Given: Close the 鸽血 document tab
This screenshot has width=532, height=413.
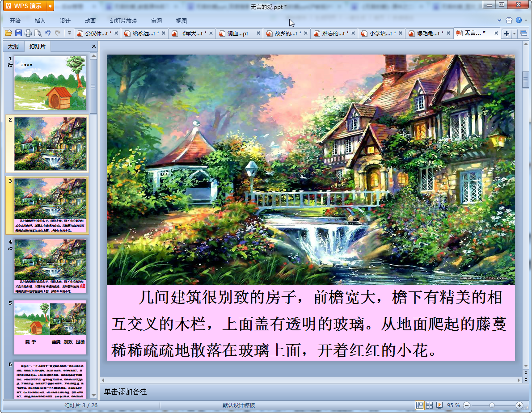Looking at the screenshot, I should coord(258,33).
